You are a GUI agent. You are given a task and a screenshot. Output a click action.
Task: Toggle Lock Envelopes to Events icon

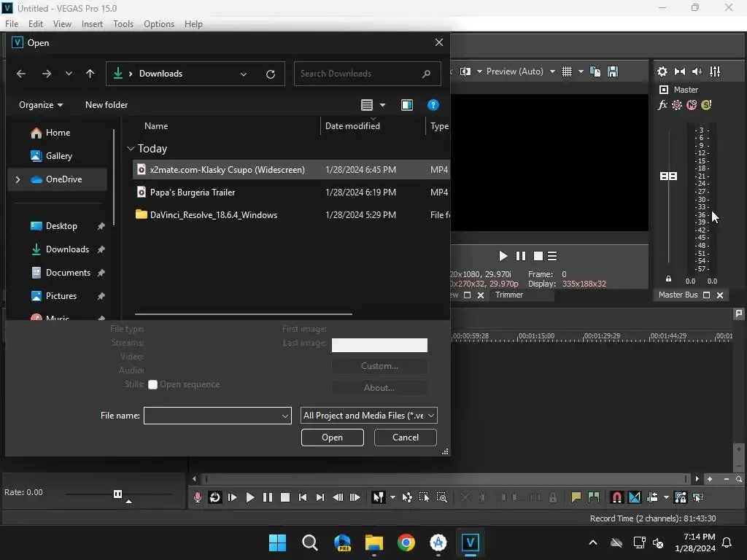(x=681, y=497)
